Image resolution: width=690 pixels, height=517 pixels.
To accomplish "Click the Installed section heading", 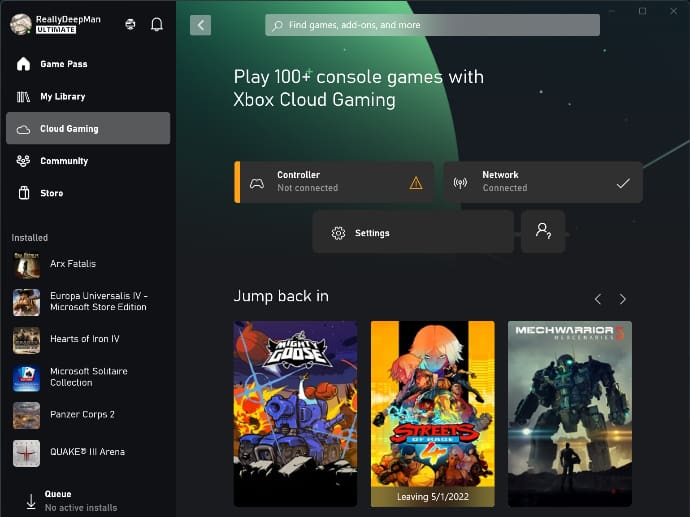I will pos(29,238).
